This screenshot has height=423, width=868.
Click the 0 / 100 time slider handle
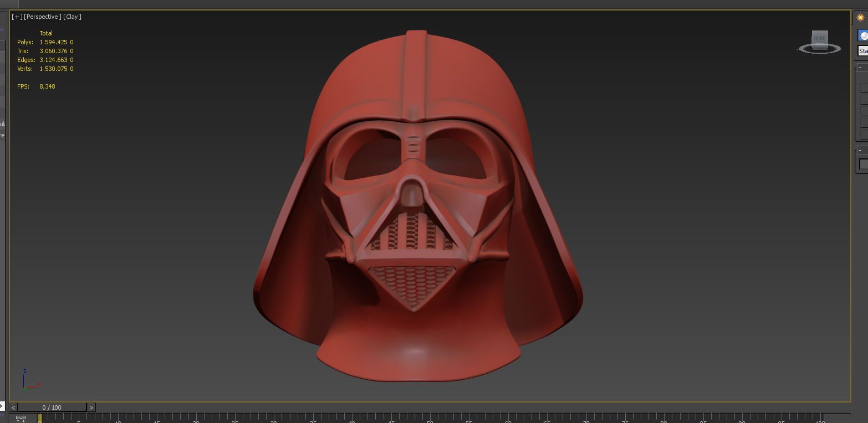52,407
